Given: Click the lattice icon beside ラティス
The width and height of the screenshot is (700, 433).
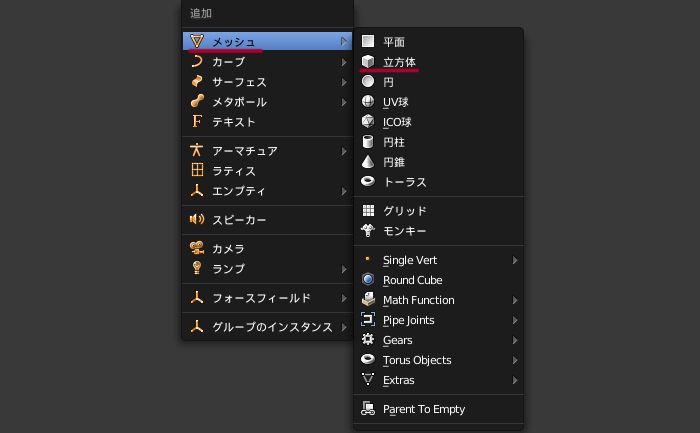Looking at the screenshot, I should (x=197, y=171).
